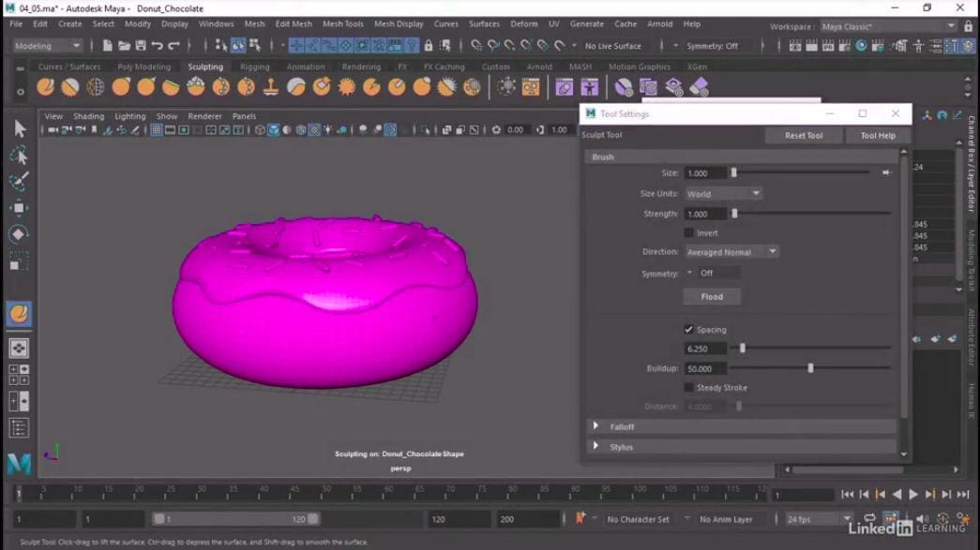Image resolution: width=980 pixels, height=550 pixels.
Task: Click the Undo arrow icon
Action: point(157,46)
